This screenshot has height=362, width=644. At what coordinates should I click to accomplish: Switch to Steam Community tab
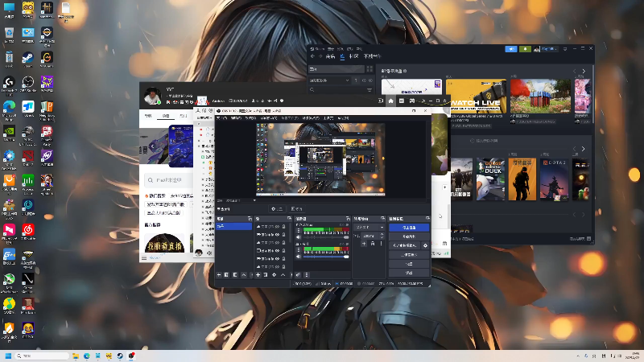(353, 56)
